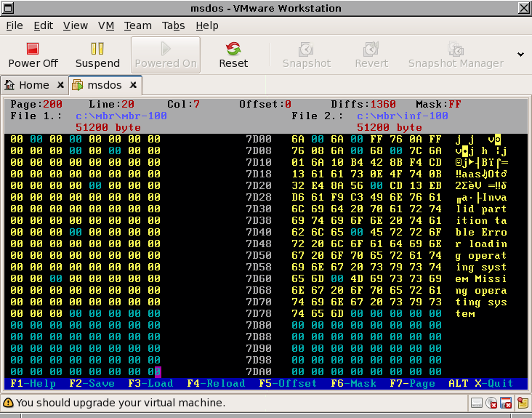Click the Revert toolbar icon

(x=371, y=49)
